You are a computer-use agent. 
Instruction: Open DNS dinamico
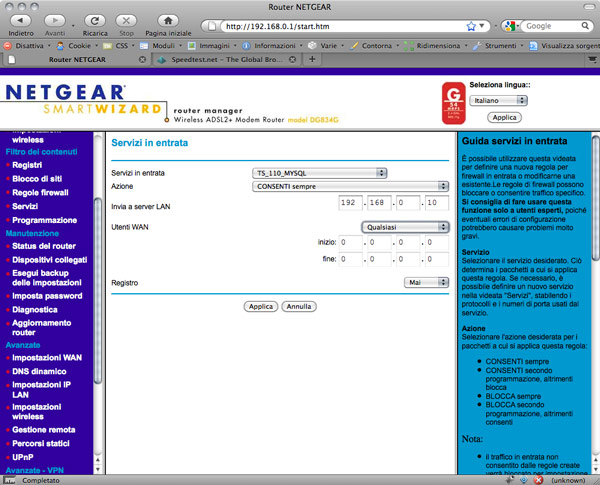pos(39,371)
